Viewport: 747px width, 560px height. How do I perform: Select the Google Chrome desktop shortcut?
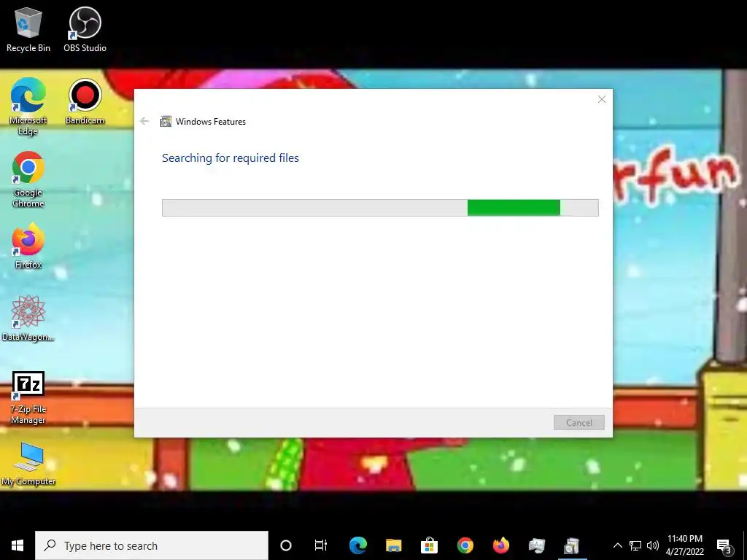[x=28, y=179]
